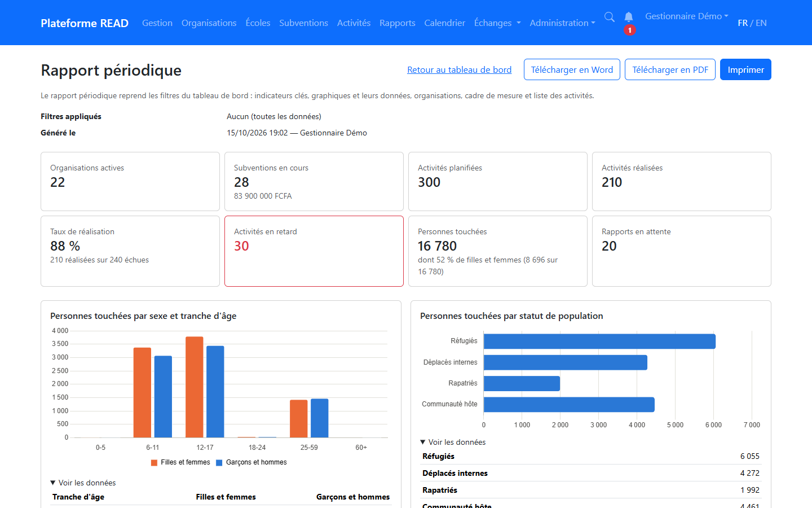Click the 'Taux de réalisation' 88 % card

[130, 251]
